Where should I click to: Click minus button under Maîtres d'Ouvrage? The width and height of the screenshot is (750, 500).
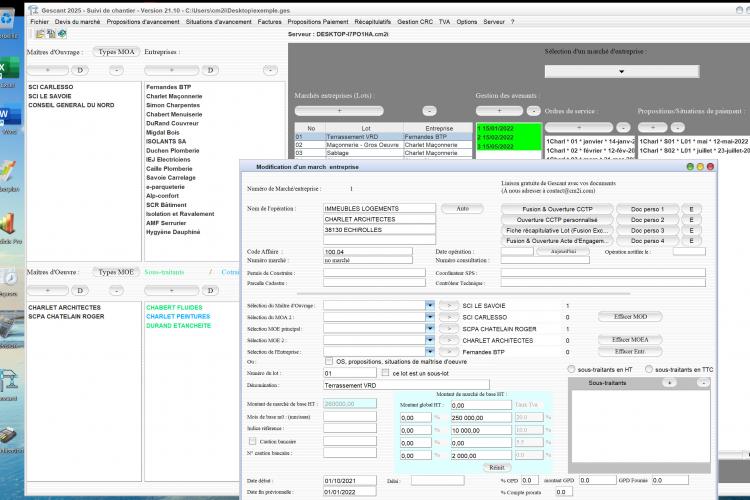116,70
